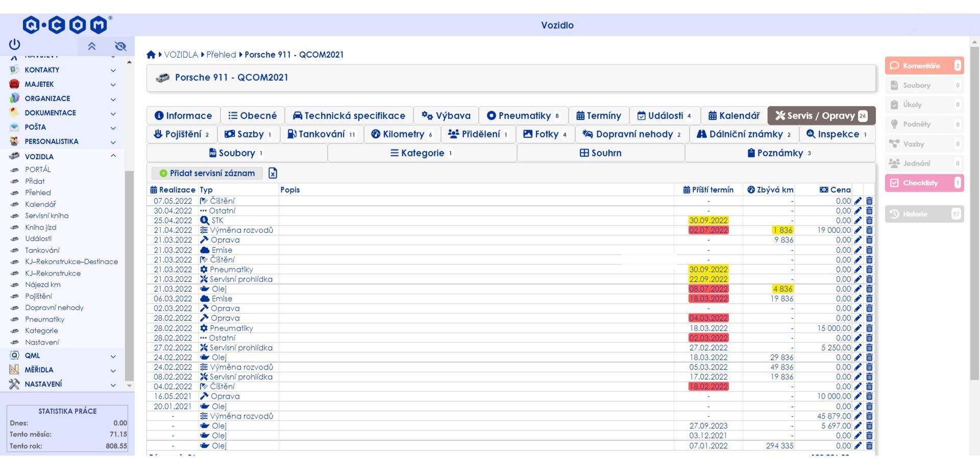Click the STK magnifier type icon
Image resolution: width=980 pixels, height=467 pixels.
pos(205,221)
